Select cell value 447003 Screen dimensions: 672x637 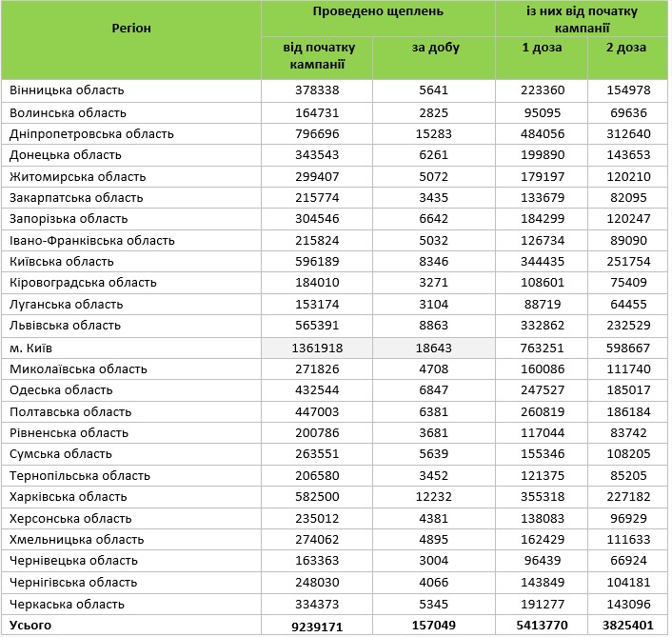[317, 412]
